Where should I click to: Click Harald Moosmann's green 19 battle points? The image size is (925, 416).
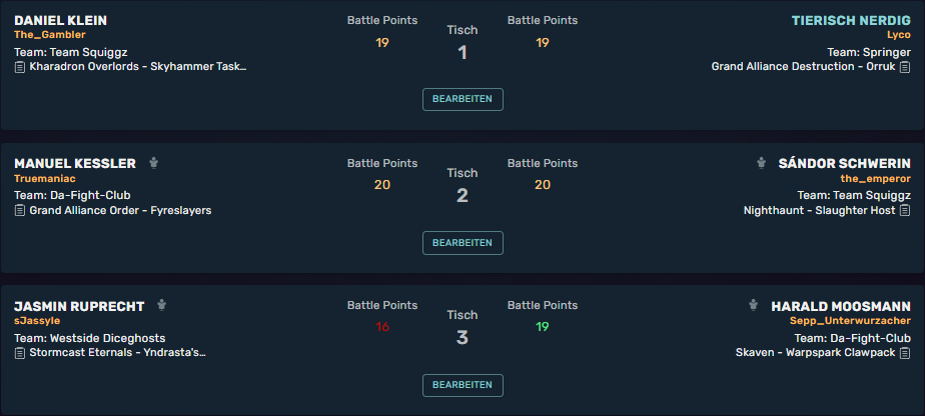tap(542, 327)
